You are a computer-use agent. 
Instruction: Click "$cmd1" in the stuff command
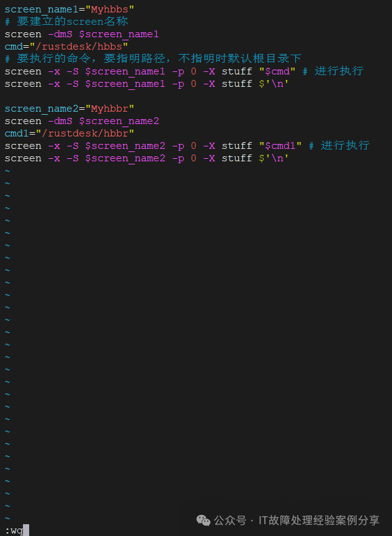click(280, 146)
